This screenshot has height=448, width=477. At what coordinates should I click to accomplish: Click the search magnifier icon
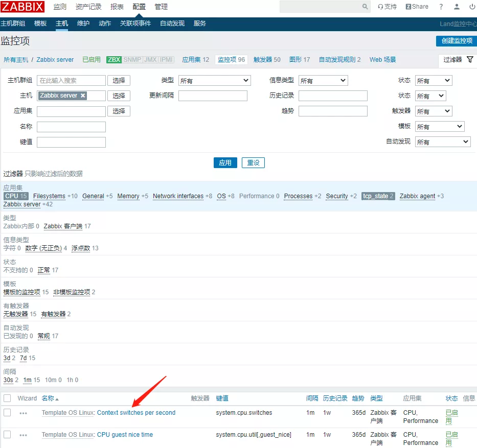[x=365, y=7]
